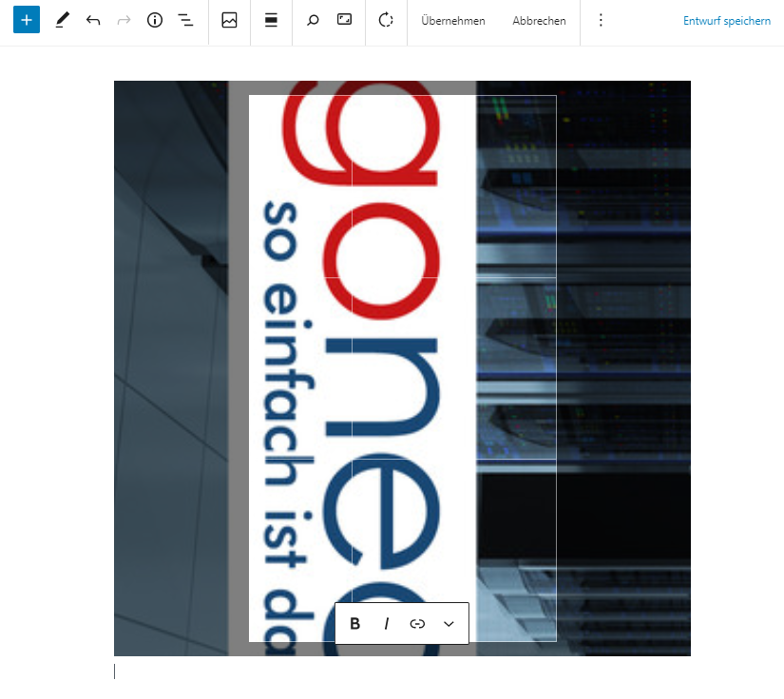Change the image alignment
784x699 pixels.
pyautogui.click(x=271, y=20)
